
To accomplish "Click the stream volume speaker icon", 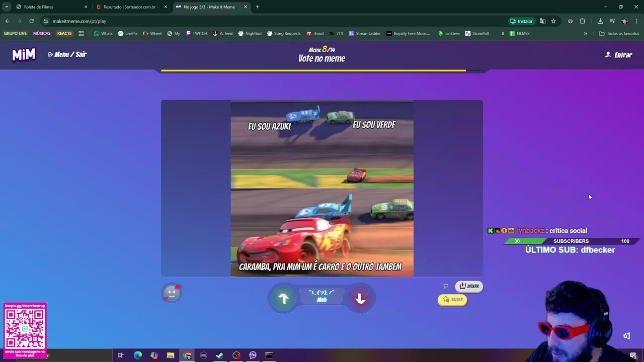I will (626, 336).
